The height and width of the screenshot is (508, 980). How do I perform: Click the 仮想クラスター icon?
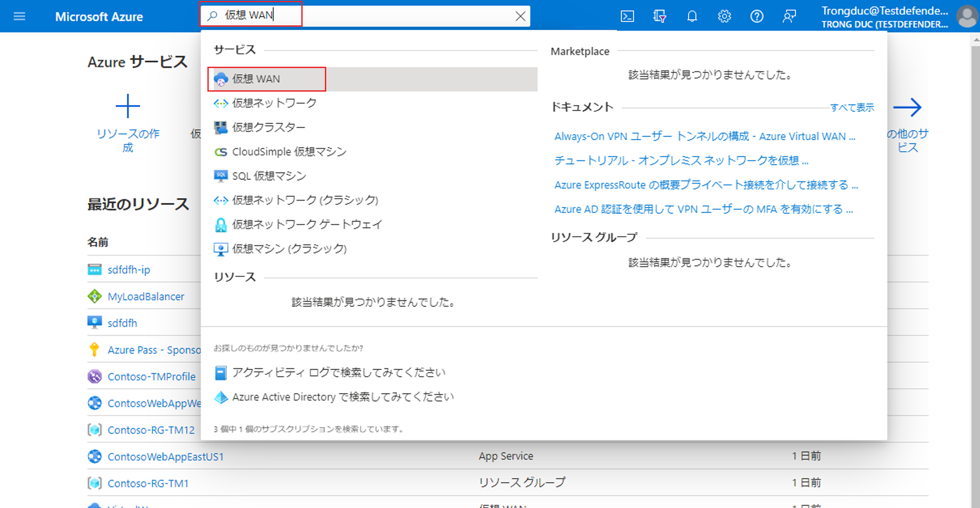click(221, 128)
